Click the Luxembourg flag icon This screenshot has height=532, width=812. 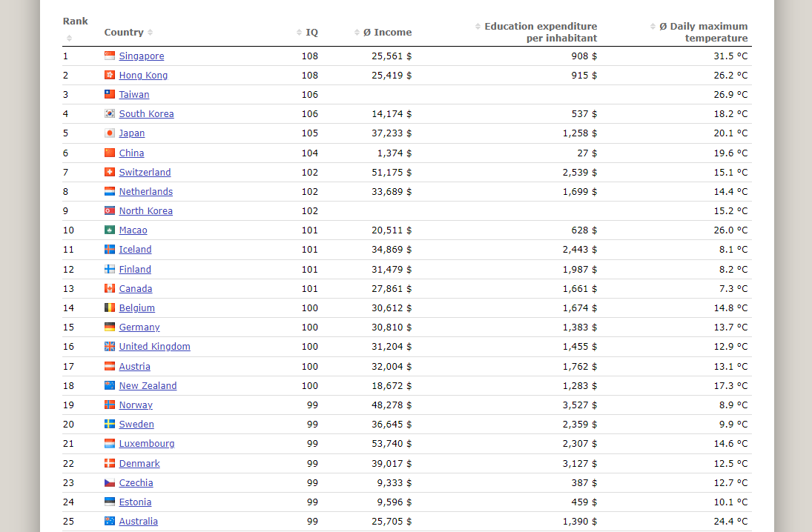pyautogui.click(x=109, y=443)
